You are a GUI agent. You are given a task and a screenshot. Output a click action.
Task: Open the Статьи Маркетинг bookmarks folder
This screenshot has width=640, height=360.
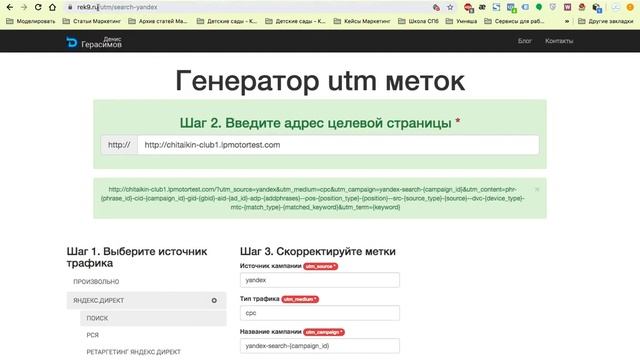(92, 21)
